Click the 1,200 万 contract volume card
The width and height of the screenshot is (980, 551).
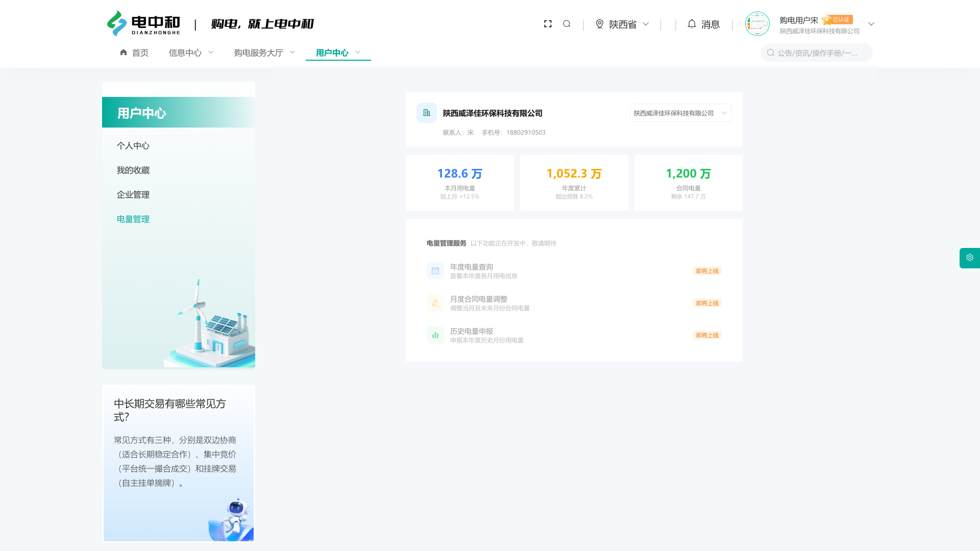pyautogui.click(x=689, y=183)
